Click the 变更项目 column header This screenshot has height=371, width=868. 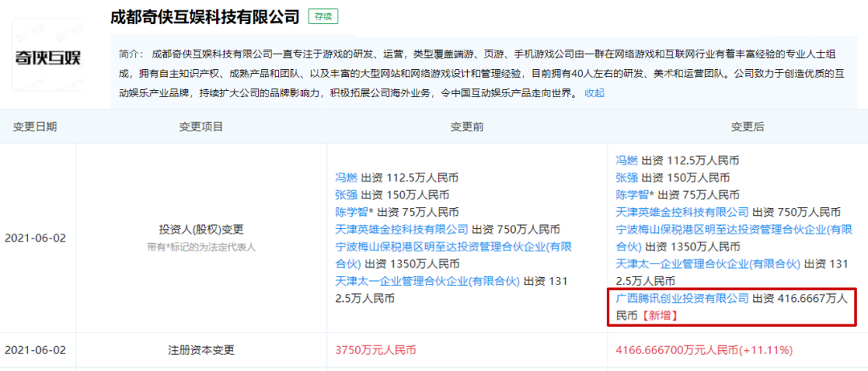pos(201,127)
